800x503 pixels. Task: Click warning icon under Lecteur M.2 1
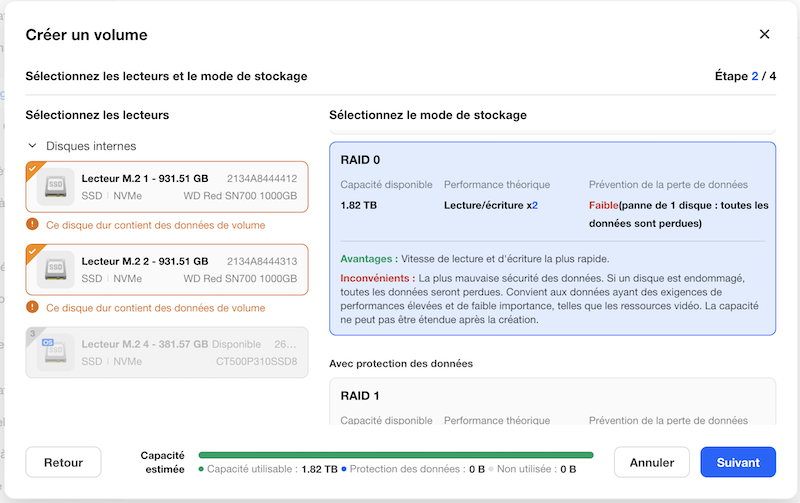(32, 224)
